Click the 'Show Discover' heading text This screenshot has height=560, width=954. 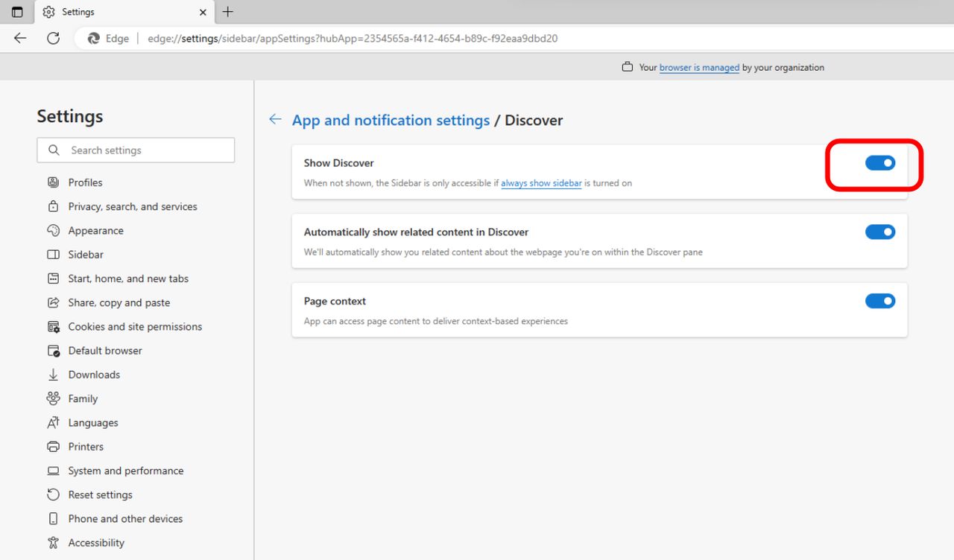[338, 163]
